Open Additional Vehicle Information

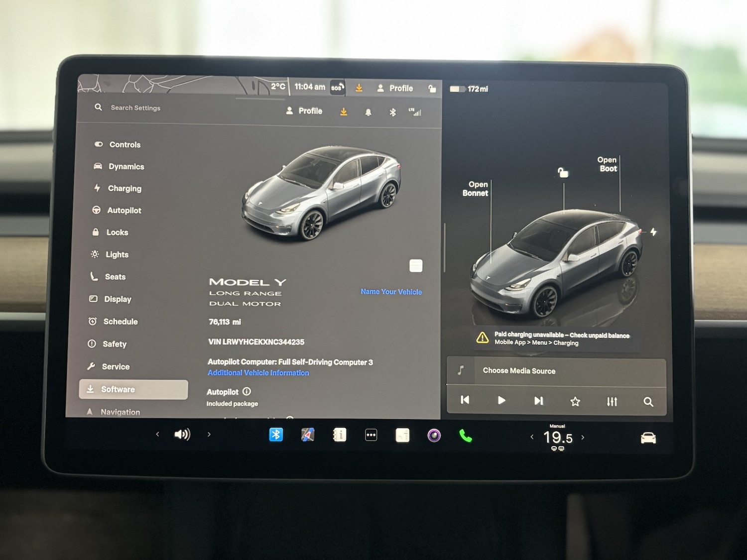click(258, 372)
